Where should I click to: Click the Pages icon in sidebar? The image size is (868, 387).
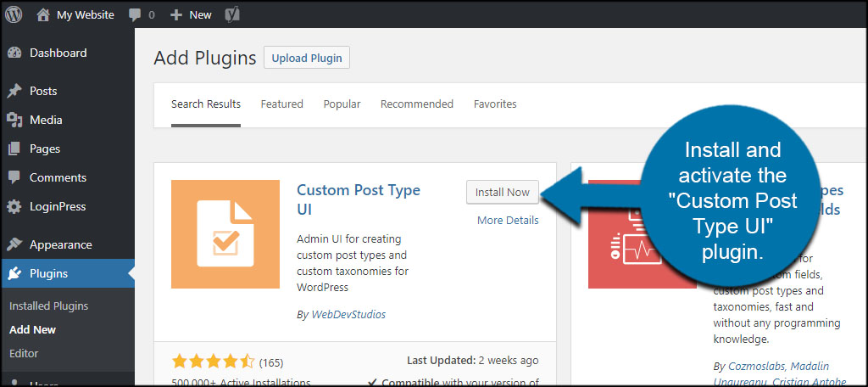(14, 149)
